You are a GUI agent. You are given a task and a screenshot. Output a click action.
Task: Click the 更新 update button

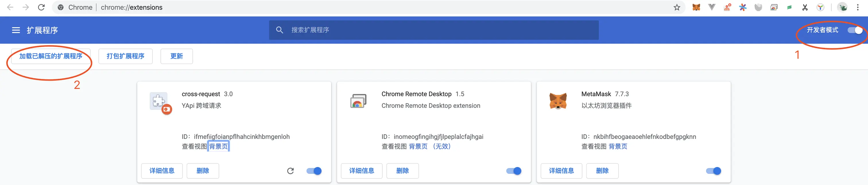(177, 56)
